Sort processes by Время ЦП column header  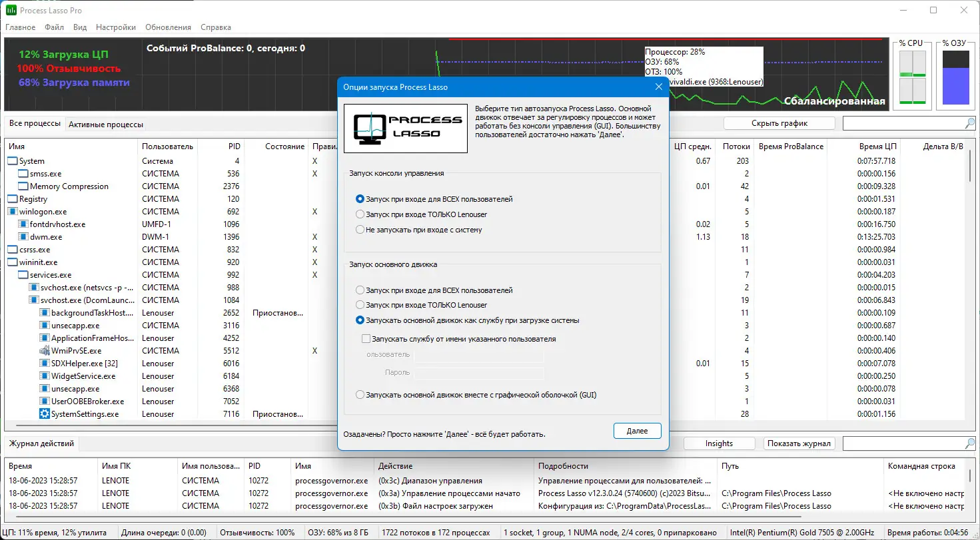tap(863, 146)
